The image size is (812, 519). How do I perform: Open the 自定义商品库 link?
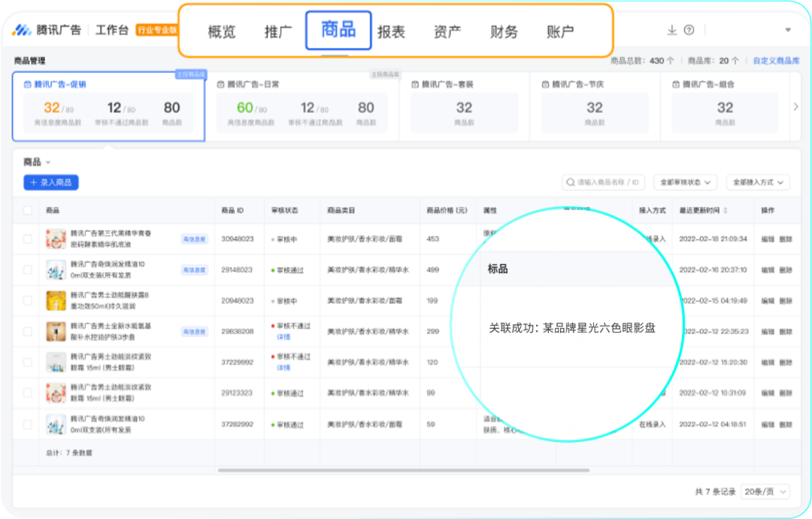(x=776, y=61)
